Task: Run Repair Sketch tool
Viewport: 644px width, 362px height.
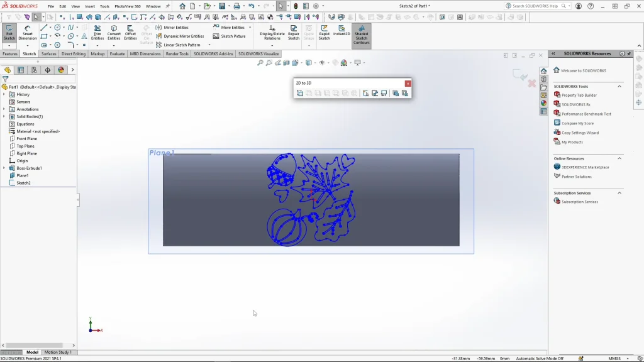Action: [x=294, y=33]
